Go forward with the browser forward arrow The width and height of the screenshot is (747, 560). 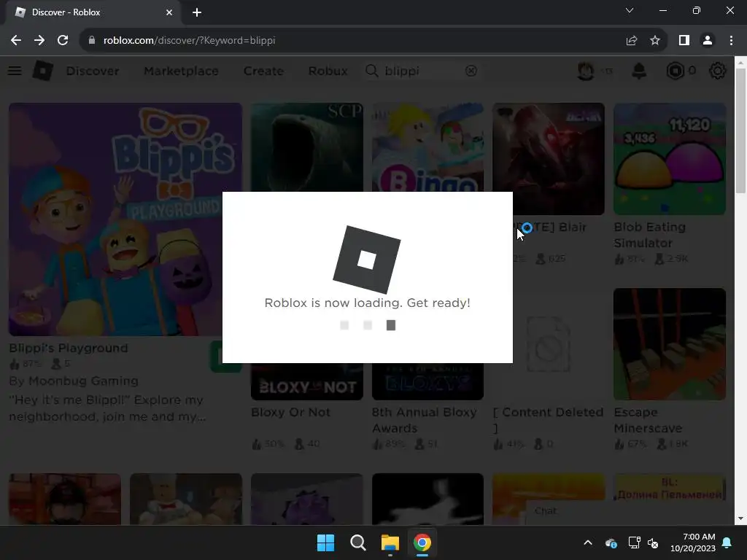(x=39, y=41)
